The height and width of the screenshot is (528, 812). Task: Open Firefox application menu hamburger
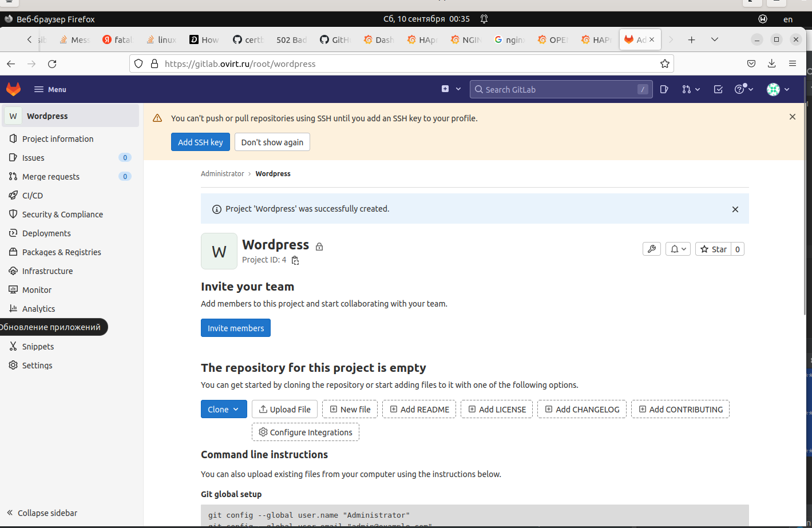[x=793, y=63]
